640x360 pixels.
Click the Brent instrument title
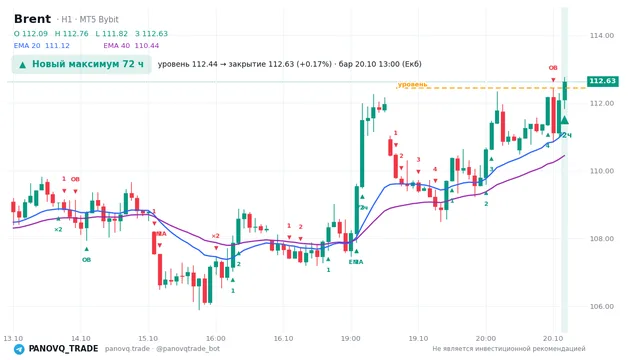click(32, 19)
